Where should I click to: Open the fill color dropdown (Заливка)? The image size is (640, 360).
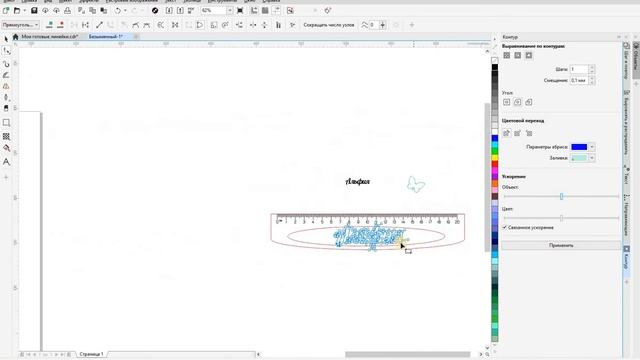pos(592,158)
